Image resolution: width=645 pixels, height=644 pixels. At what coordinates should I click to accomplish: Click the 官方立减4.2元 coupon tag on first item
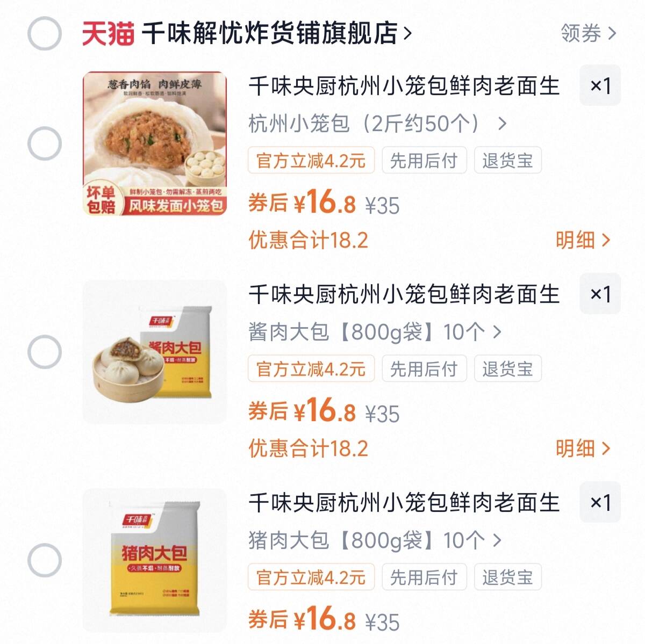pyautogui.click(x=311, y=160)
